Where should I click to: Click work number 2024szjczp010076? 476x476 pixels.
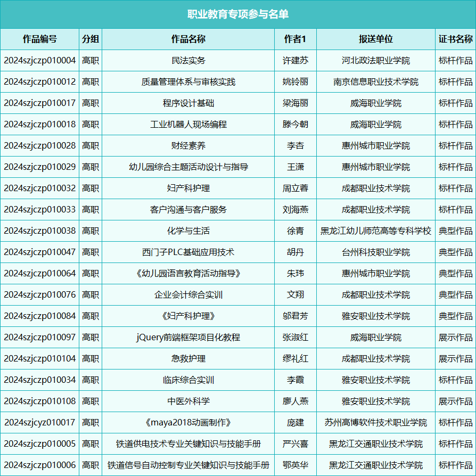pyautogui.click(x=40, y=294)
